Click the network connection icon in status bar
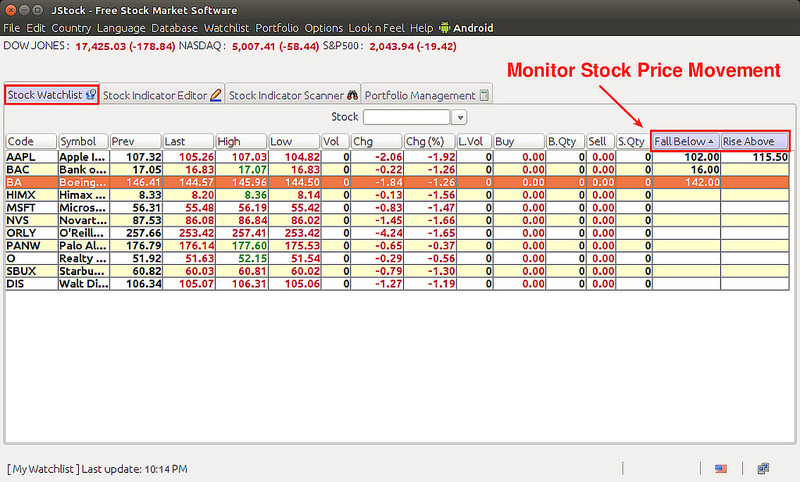The height and width of the screenshot is (482, 800). click(x=763, y=468)
